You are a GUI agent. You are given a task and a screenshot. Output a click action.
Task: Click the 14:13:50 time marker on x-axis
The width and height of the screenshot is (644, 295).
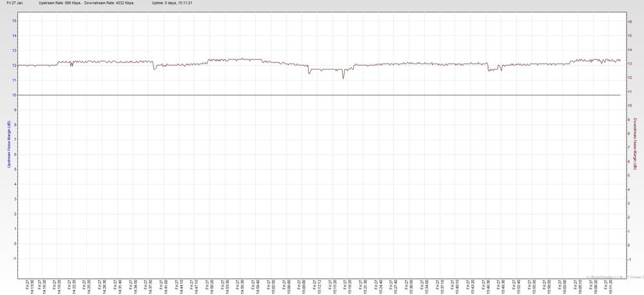pos(32,287)
